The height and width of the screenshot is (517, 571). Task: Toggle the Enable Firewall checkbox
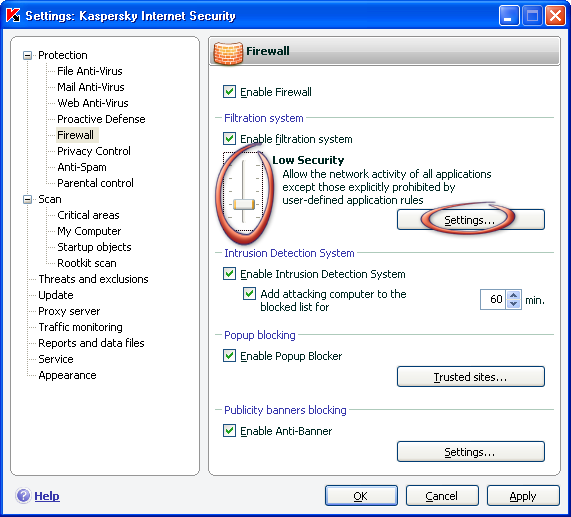click(x=229, y=91)
